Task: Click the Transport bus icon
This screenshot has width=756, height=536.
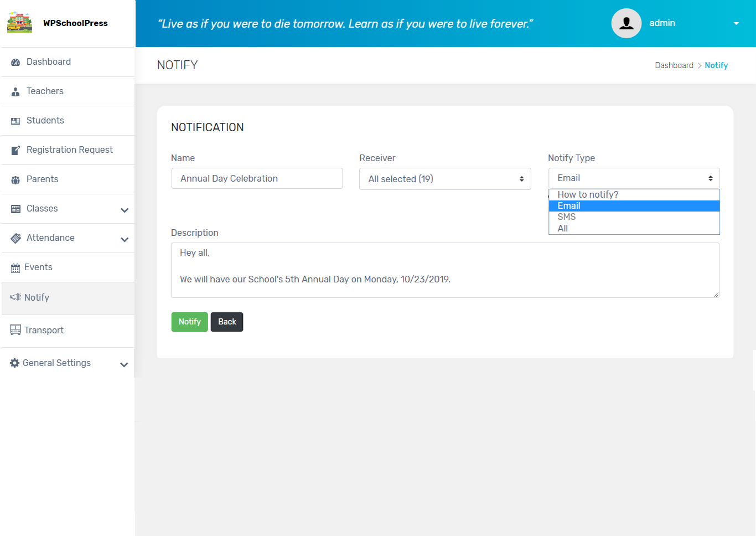Action: 15,330
